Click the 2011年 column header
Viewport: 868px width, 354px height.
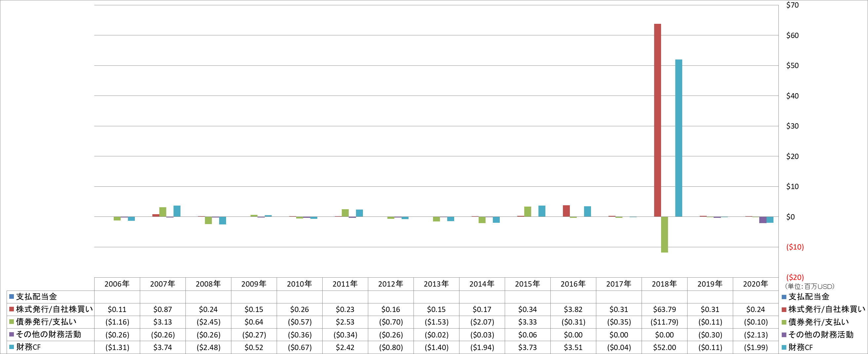(x=345, y=284)
